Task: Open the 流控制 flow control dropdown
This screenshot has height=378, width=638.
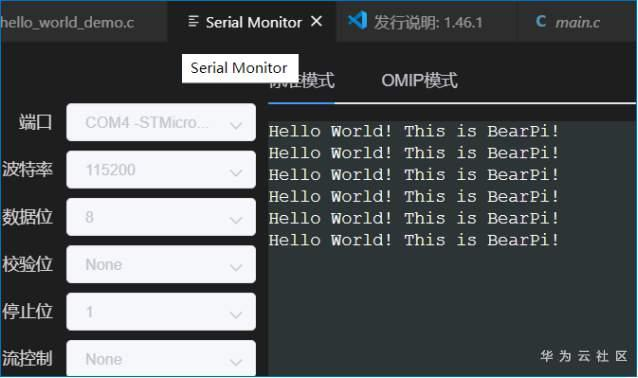Action: point(161,358)
